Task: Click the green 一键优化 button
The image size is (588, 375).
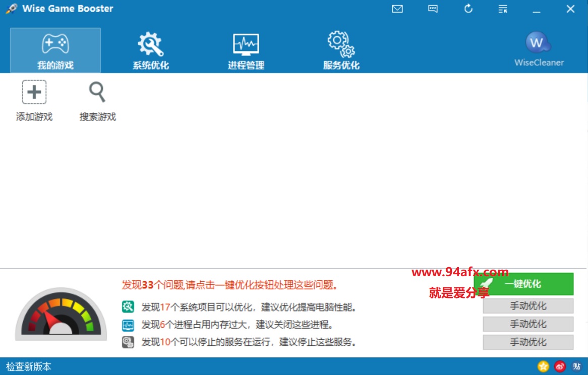Action: tap(523, 284)
